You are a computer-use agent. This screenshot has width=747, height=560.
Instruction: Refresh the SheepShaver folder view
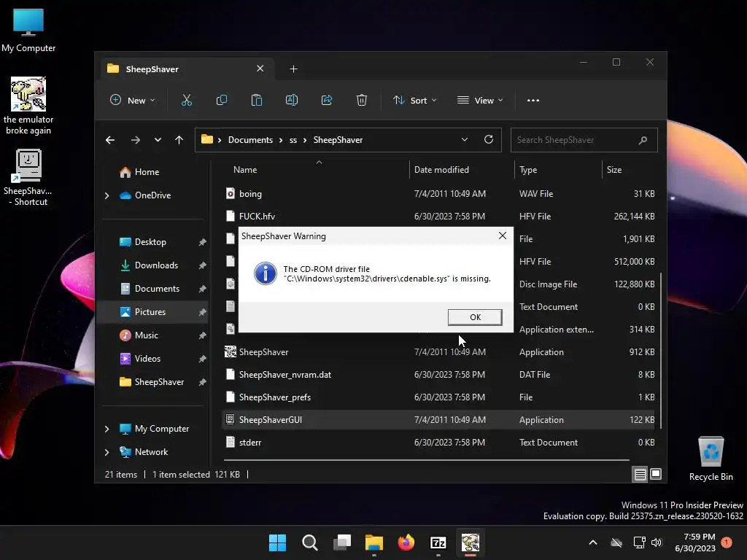489,139
